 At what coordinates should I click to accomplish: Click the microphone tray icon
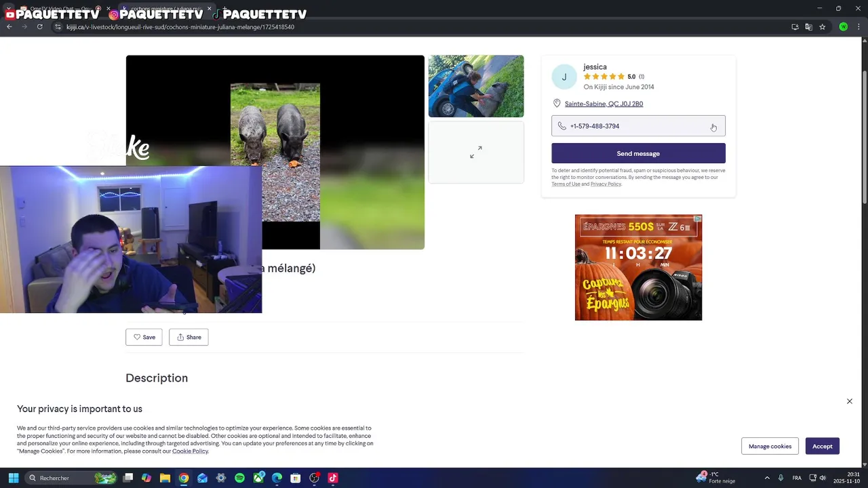(781, 478)
